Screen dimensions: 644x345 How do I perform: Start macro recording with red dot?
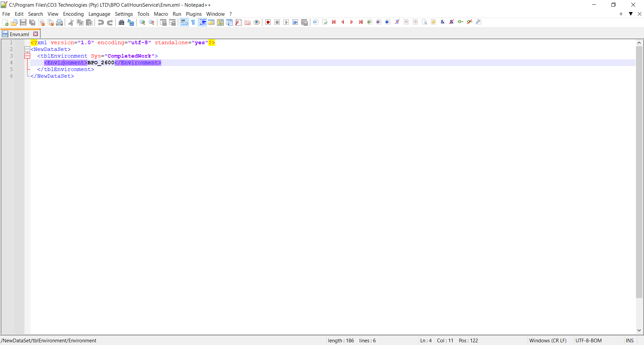[x=268, y=22]
